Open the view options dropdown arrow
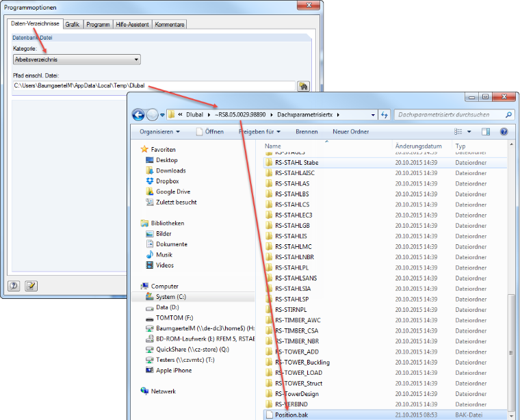 tap(469, 131)
